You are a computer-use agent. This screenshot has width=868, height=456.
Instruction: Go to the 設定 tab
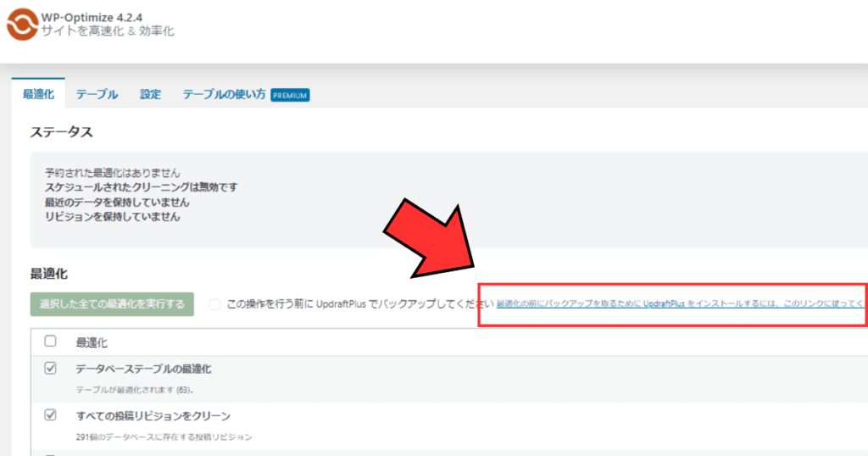pos(150,95)
